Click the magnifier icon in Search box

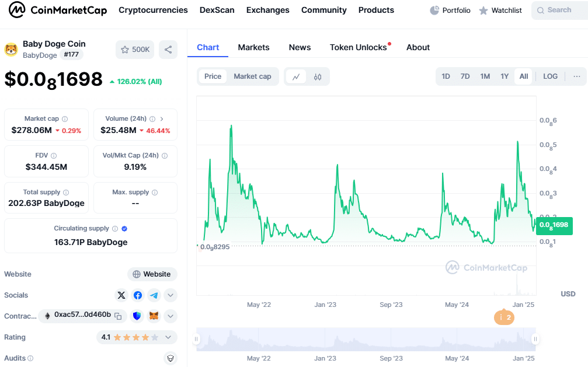coord(540,11)
